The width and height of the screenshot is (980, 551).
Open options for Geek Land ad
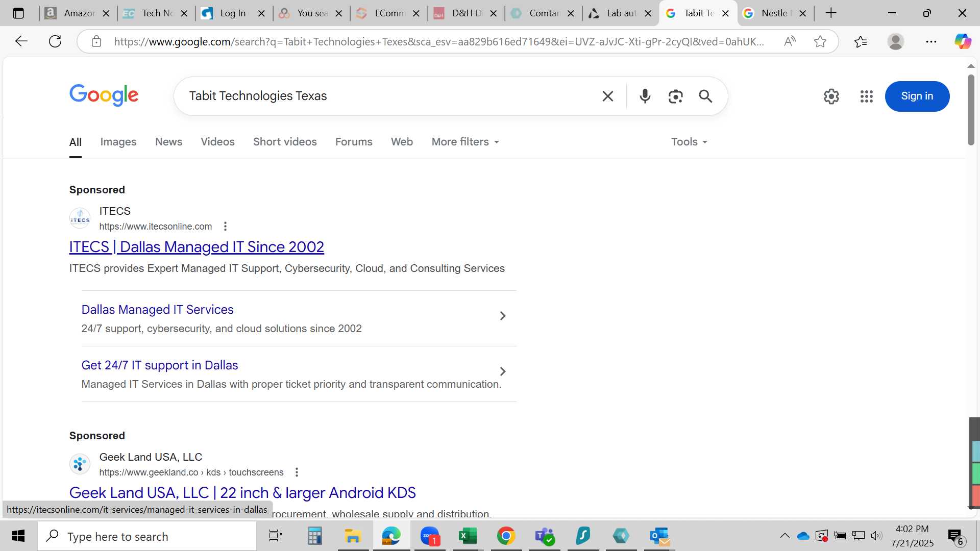pyautogui.click(x=297, y=472)
